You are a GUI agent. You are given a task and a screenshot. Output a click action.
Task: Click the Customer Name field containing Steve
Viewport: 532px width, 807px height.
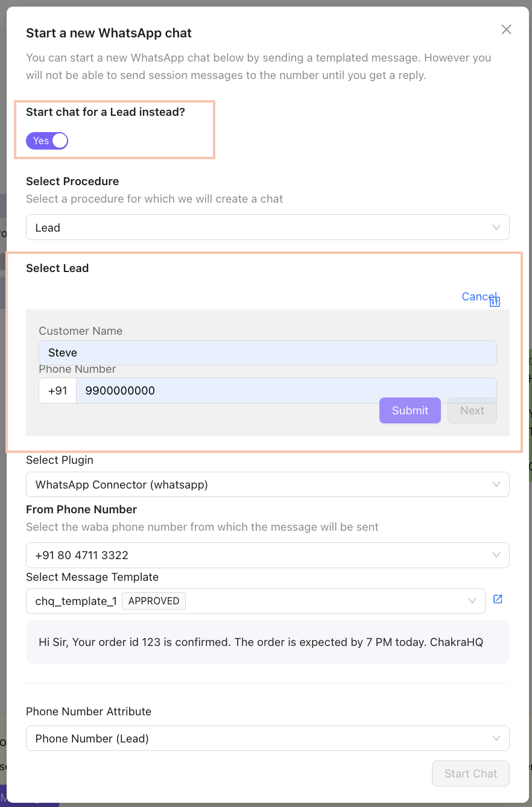point(267,353)
